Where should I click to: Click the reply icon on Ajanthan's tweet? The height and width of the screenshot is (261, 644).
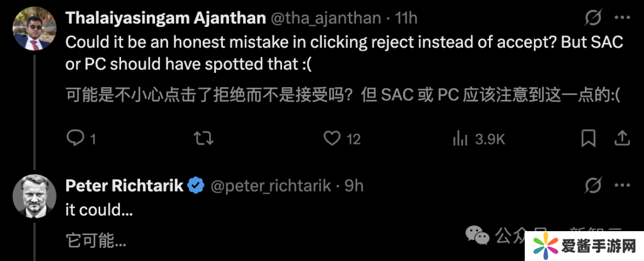(x=75, y=139)
